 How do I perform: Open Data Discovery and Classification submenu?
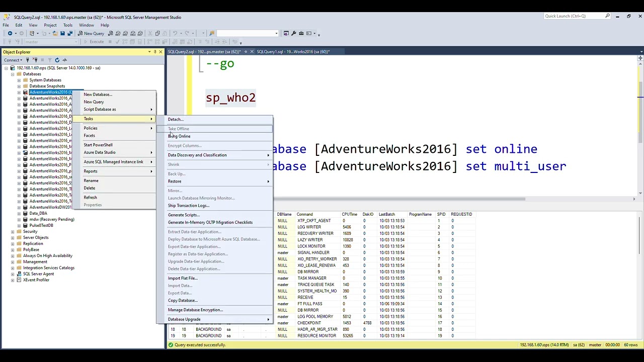[x=215, y=155]
